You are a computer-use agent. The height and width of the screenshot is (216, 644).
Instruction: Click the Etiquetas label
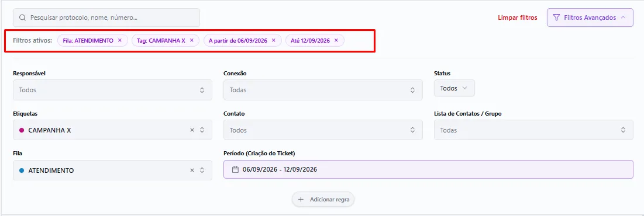(x=26, y=113)
